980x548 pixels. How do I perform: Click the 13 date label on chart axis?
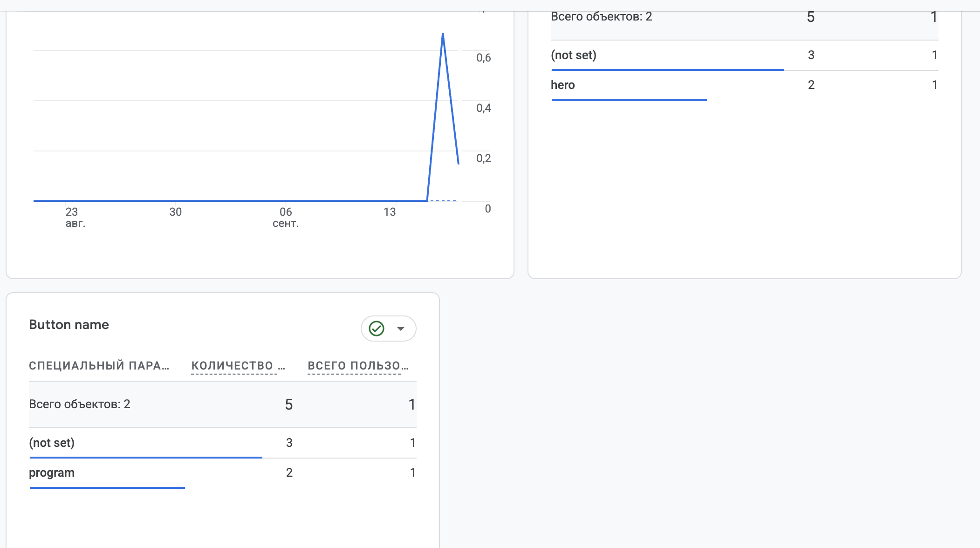390,212
